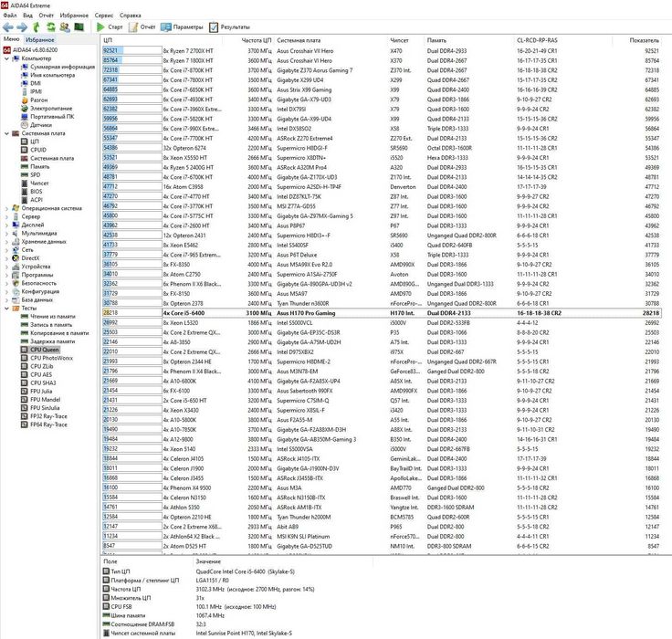Image resolution: width=672 pixels, height=639 pixels.
Task: Click the 8547 score bar for Atom D525
Action: coord(132,546)
